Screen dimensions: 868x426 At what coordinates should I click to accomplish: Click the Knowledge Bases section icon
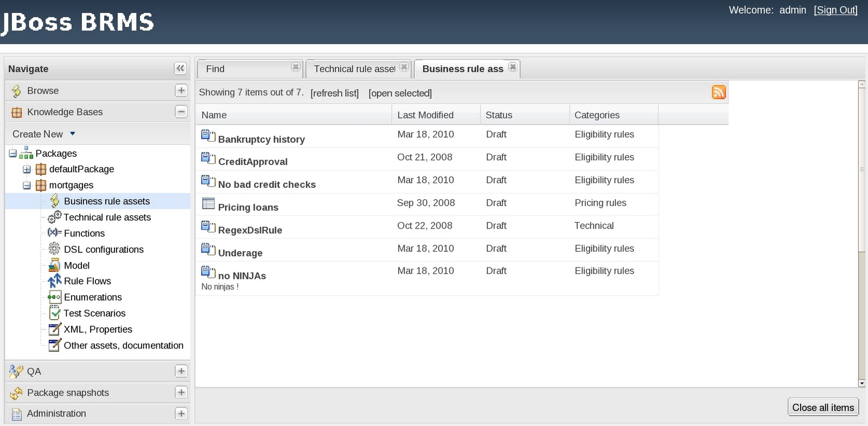[17, 112]
